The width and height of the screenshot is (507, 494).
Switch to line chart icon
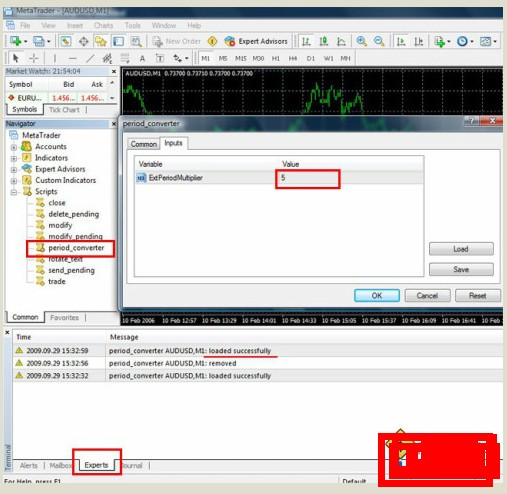tap(341, 41)
